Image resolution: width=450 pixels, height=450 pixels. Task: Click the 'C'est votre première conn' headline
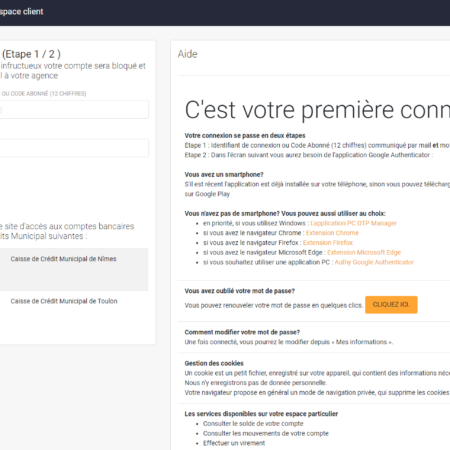tap(317, 110)
